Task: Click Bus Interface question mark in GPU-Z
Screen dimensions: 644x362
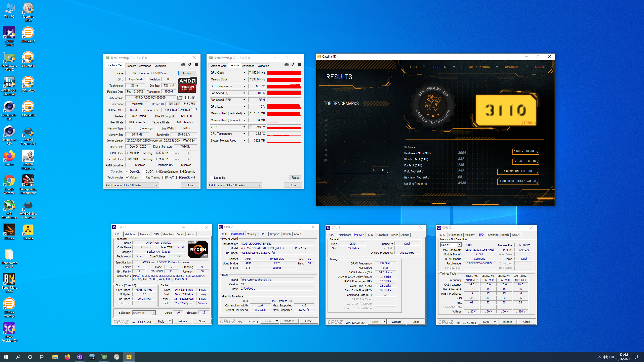Action: pyautogui.click(x=196, y=110)
